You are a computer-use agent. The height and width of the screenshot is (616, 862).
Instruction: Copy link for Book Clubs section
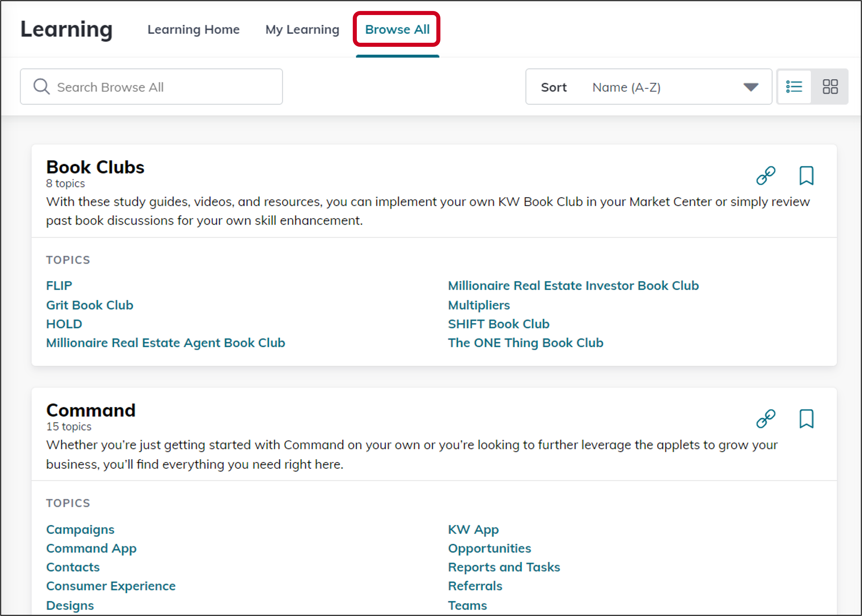click(766, 176)
